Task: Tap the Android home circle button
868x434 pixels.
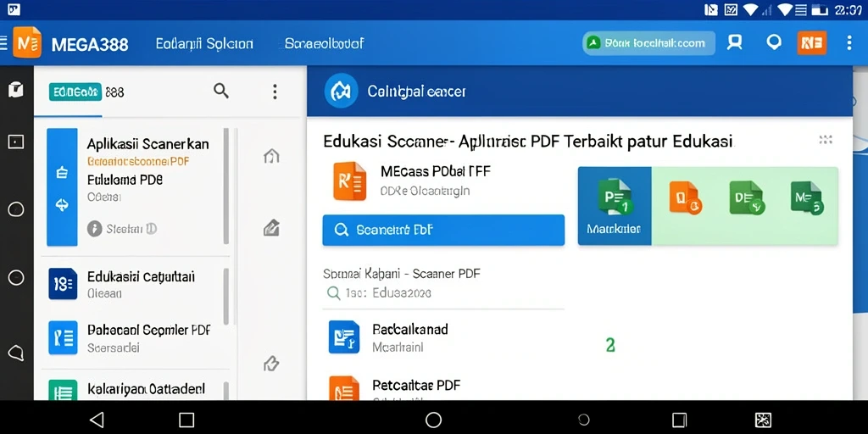Action: pos(433,420)
